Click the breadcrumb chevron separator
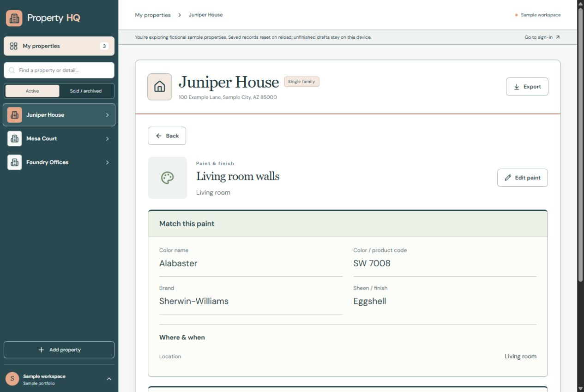This screenshot has height=392, width=584. 180,15
